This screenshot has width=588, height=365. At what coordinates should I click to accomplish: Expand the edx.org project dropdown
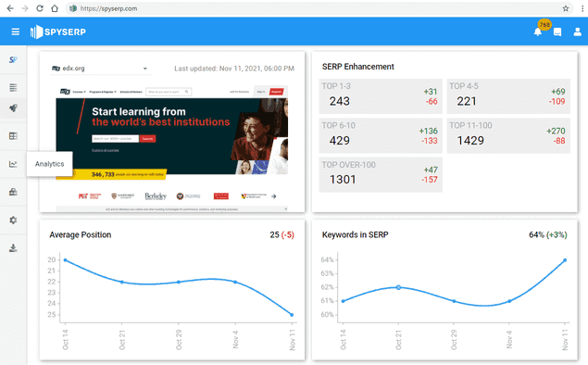coord(101,69)
